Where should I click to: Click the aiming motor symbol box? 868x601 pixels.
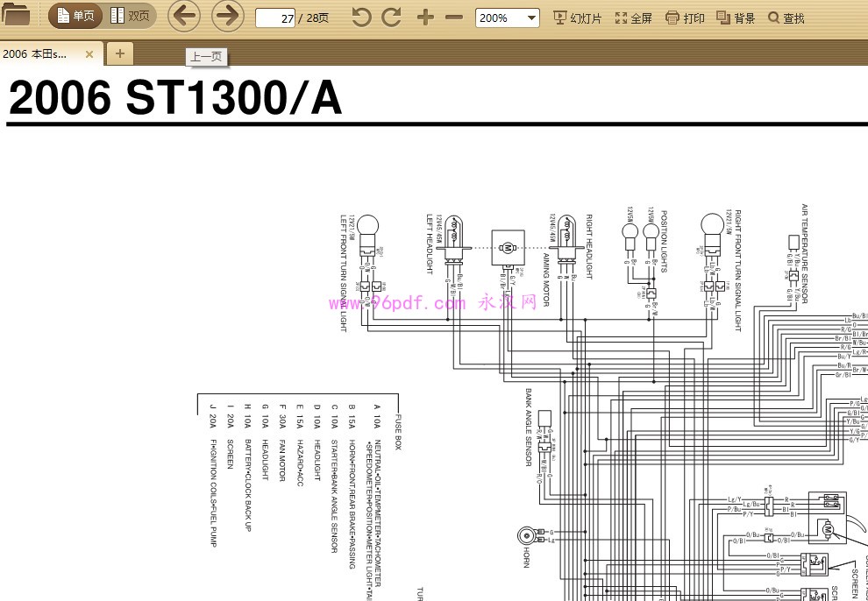tap(508, 248)
